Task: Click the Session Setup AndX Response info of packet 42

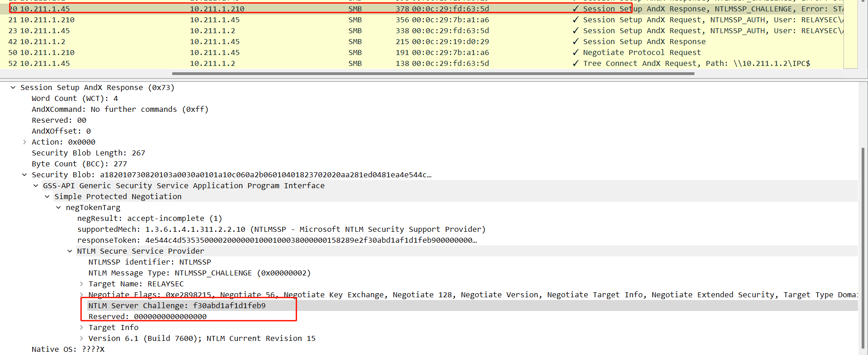Action: (x=645, y=42)
